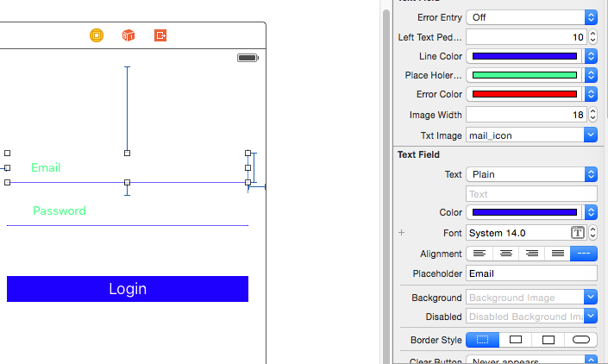608x364 pixels.
Task: Click the Image Width value field
Action: [x=526, y=115]
